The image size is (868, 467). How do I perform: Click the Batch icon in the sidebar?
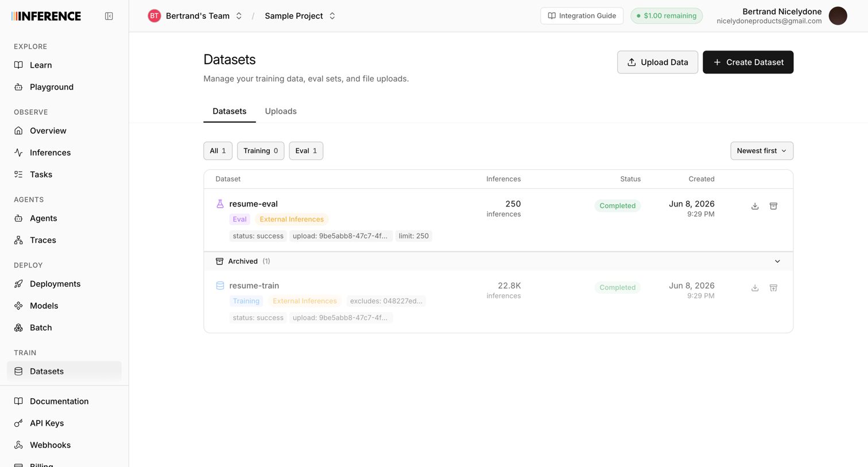point(18,328)
